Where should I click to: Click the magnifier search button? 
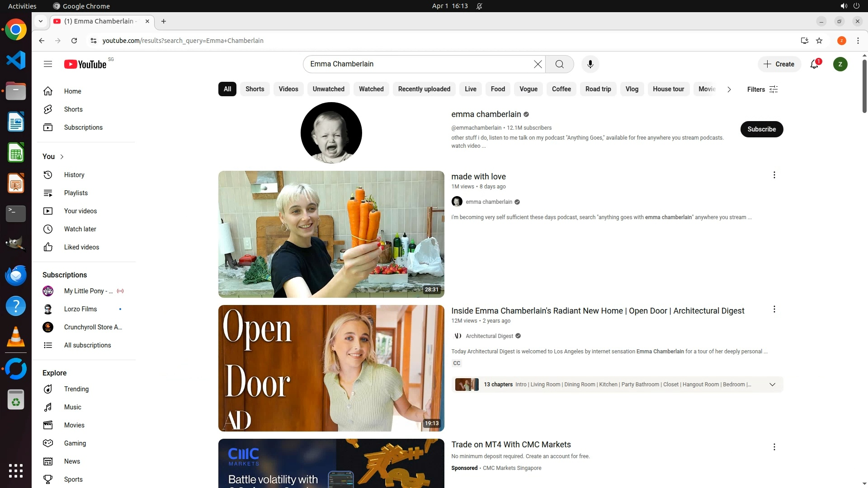point(559,64)
